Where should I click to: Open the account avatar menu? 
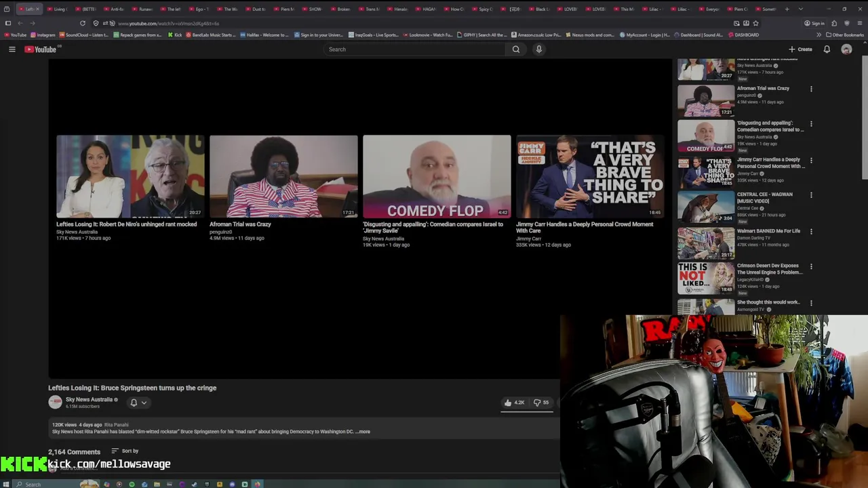pos(846,49)
